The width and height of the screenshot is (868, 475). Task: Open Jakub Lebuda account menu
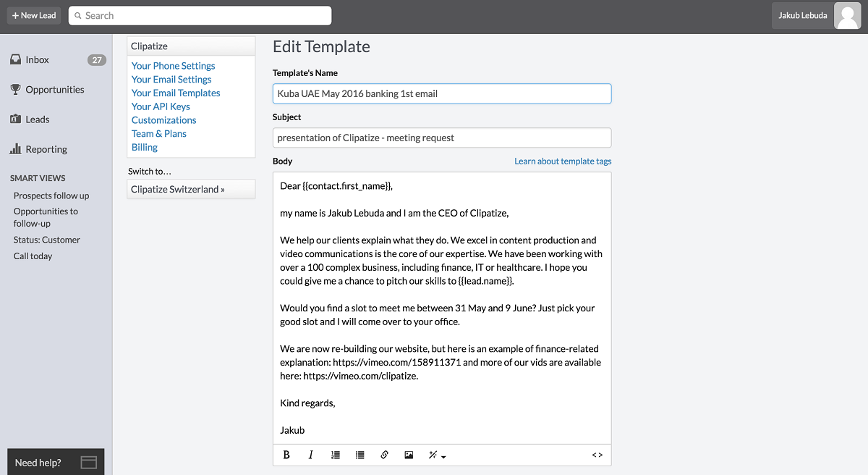tap(802, 15)
